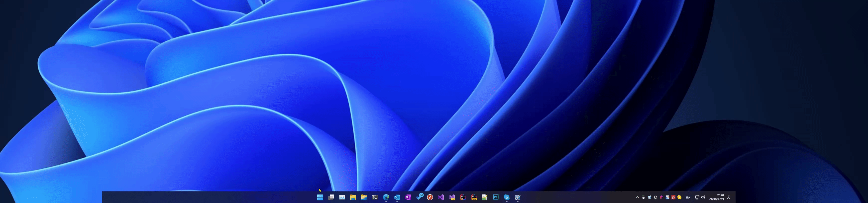Open the Windows Start menu
Viewport: 868px width, 203px height.
[320, 197]
